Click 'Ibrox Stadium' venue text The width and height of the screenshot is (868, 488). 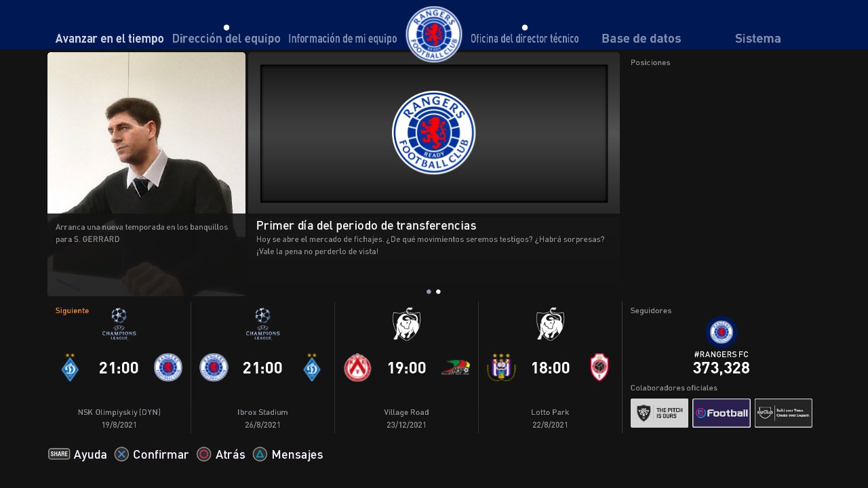[262, 412]
